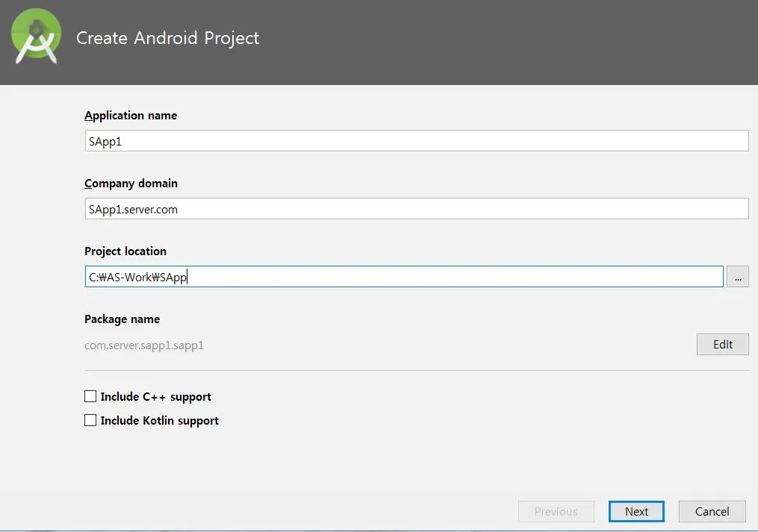The height and width of the screenshot is (532, 758).
Task: Enable Include C++ support checkbox
Action: [90, 396]
